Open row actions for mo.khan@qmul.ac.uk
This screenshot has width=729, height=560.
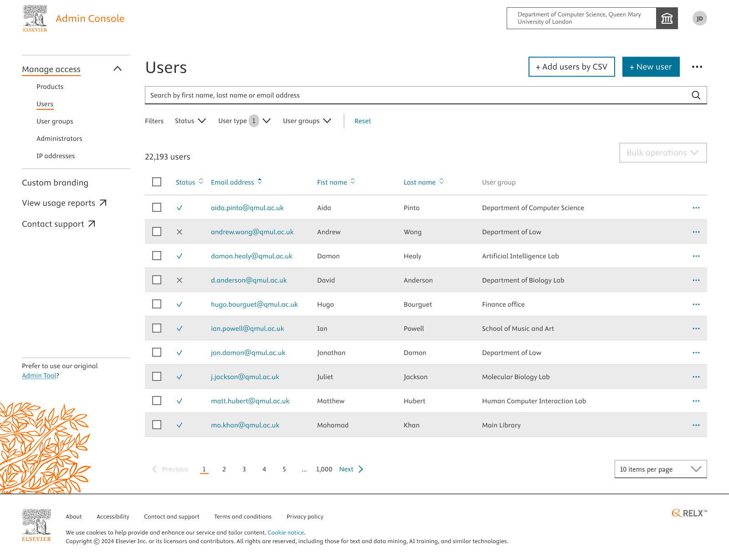[x=696, y=425]
